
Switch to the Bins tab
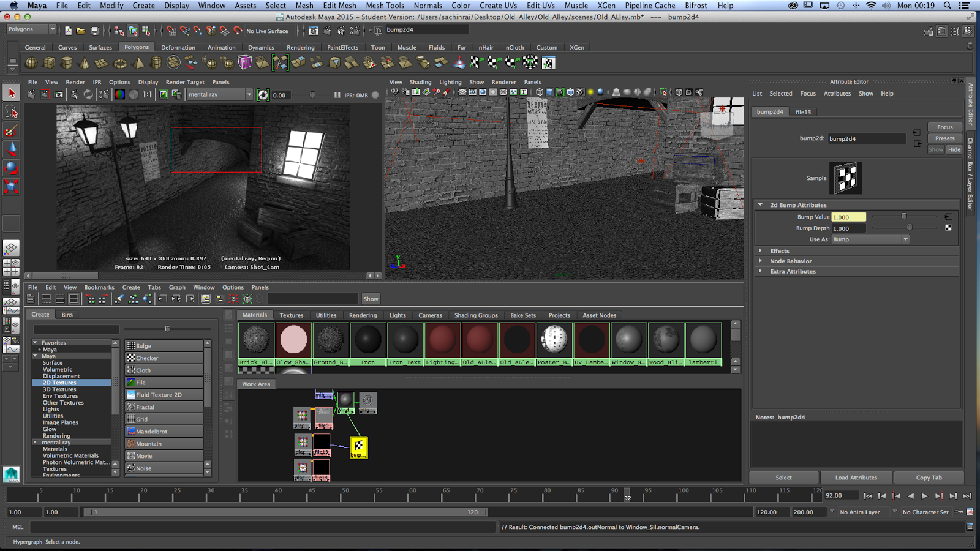pyautogui.click(x=67, y=315)
